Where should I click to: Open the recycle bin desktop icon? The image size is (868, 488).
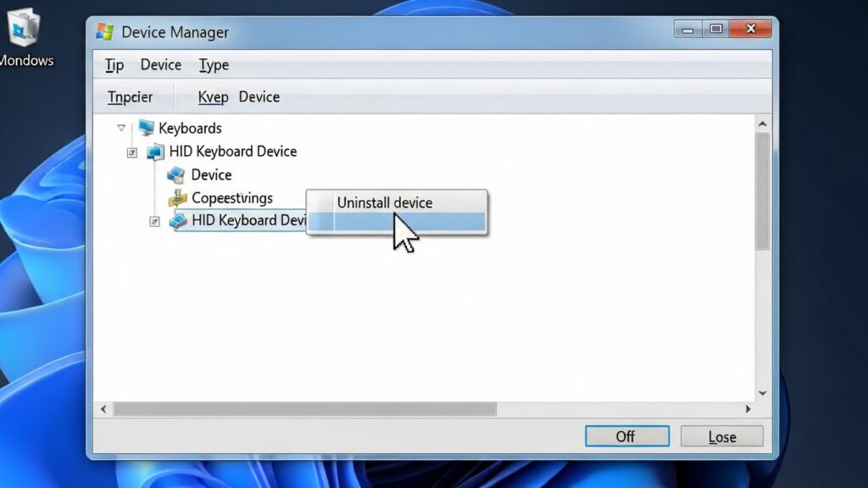coord(23,26)
